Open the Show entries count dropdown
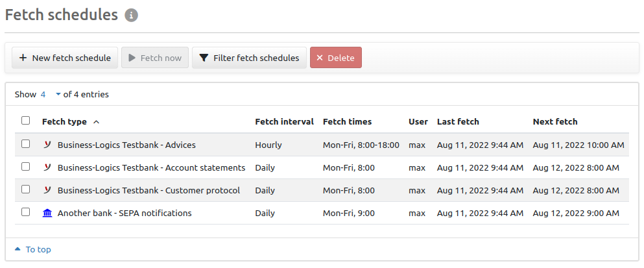 pyautogui.click(x=50, y=94)
